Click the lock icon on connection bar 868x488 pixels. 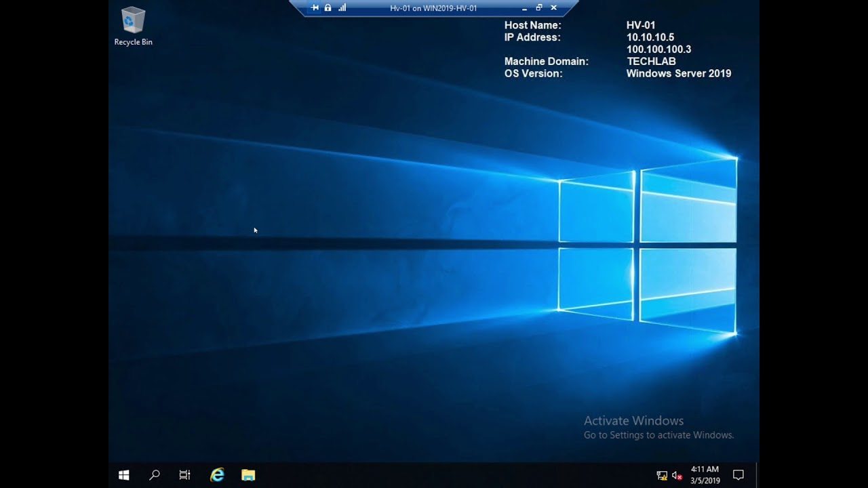point(328,8)
